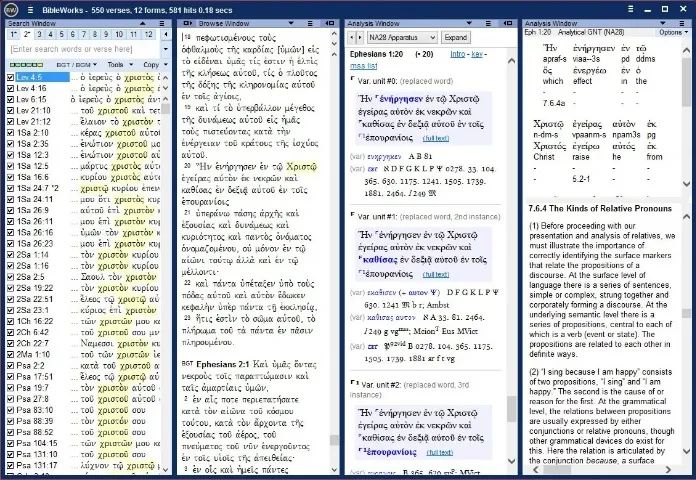Open the mss list link
The width and height of the screenshot is (696, 480).
[x=363, y=66]
